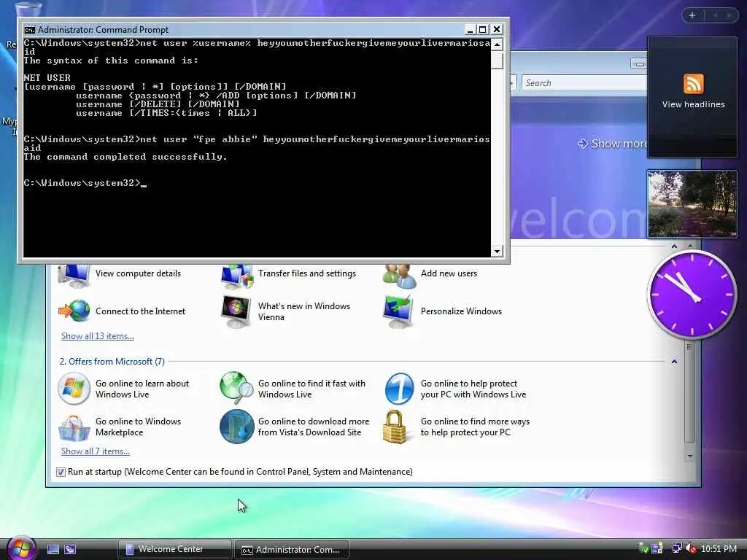The width and height of the screenshot is (747, 560).
Task: Open Vista's Download Site offer icon
Action: coord(237,427)
